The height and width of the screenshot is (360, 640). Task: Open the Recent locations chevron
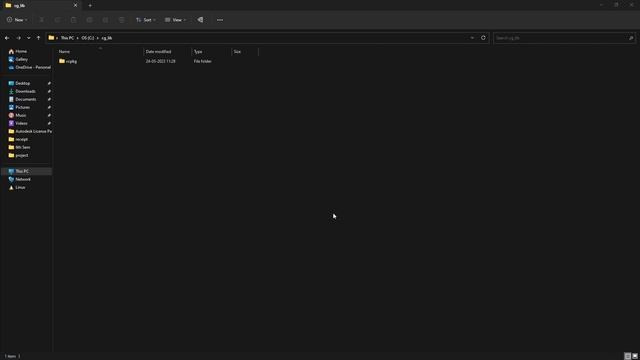(29, 38)
